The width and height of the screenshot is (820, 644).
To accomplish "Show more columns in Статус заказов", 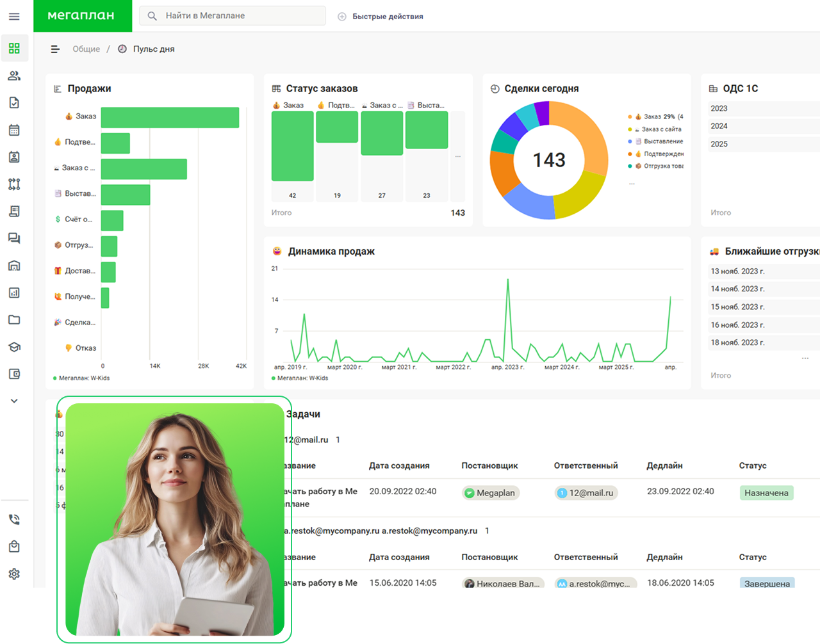I will point(458,156).
